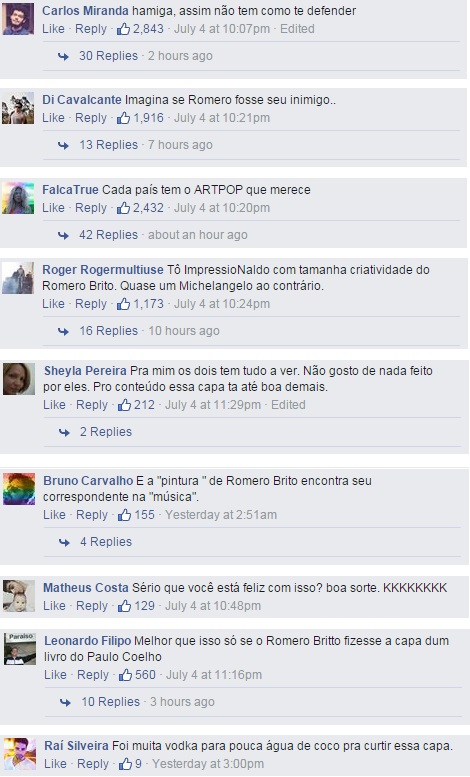
Task: Reply to Bruno Carvalho's comment
Action: (x=92, y=515)
